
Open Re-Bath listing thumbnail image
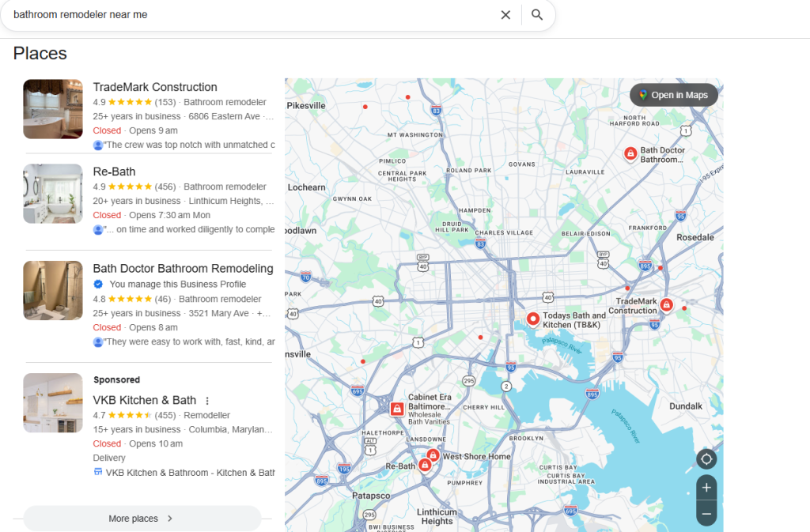tap(53, 194)
